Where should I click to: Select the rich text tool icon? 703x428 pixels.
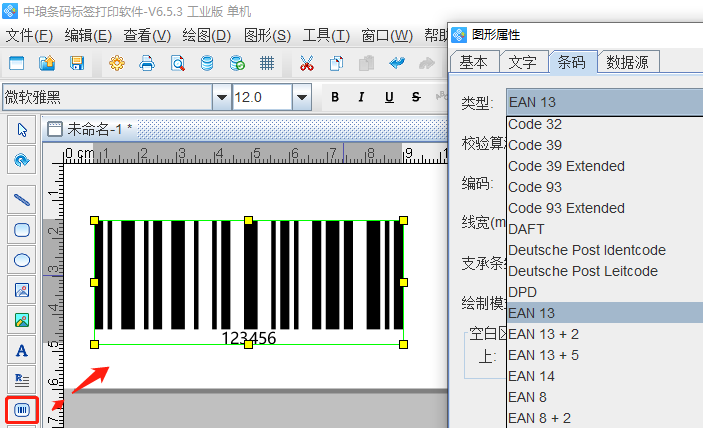(22, 380)
